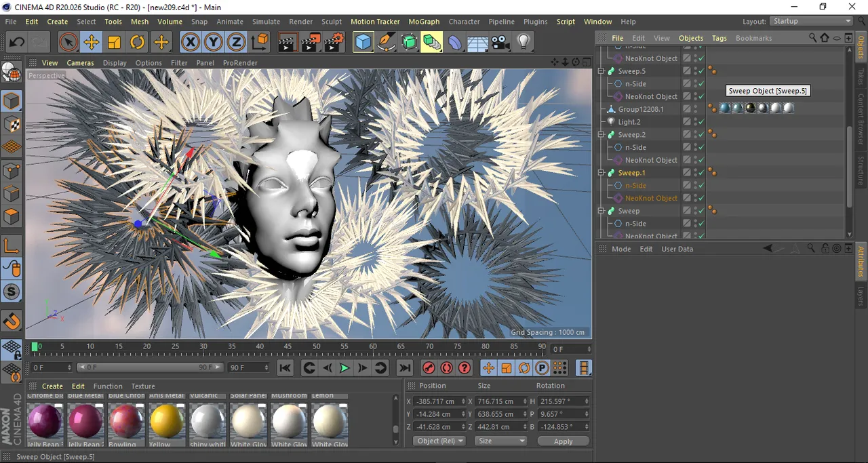Click the Apply button

pos(563,441)
